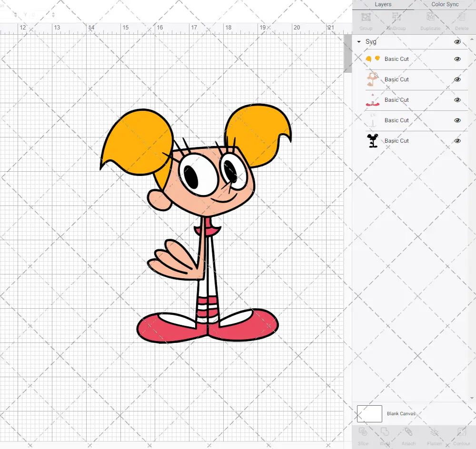Click the Delete icon in the layers panel
Viewport: 476px width, 449px height.
tap(461, 17)
